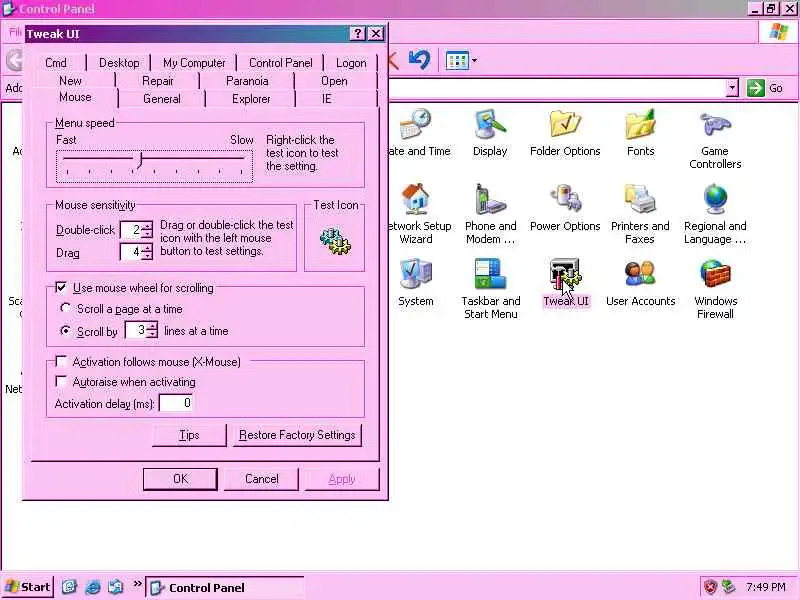Open the Date and Time icon
Image resolution: width=800 pixels, height=600 pixels.
click(416, 124)
